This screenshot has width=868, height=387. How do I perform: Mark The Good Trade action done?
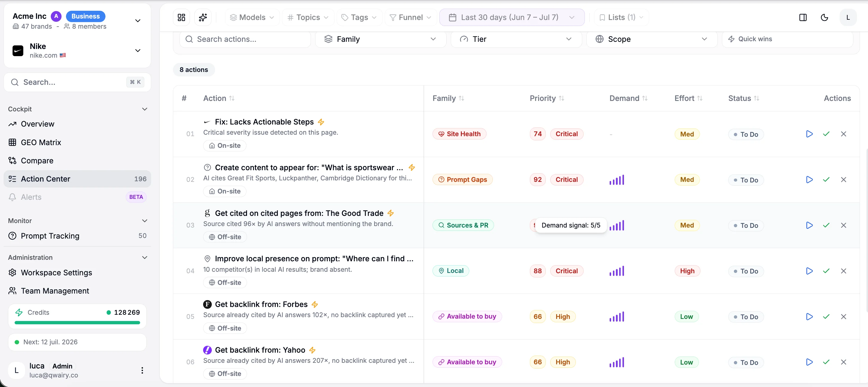826,225
